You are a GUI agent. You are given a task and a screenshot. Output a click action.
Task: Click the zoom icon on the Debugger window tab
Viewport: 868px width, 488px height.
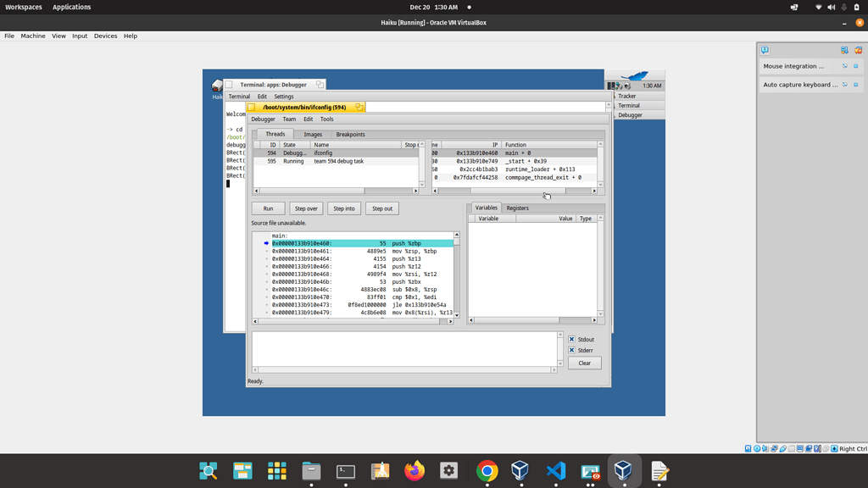tap(359, 107)
